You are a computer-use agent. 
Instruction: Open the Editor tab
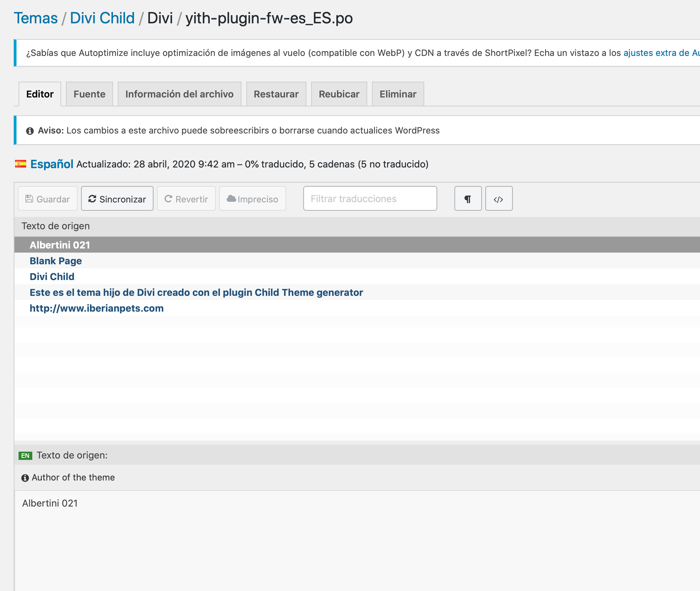pos(40,94)
